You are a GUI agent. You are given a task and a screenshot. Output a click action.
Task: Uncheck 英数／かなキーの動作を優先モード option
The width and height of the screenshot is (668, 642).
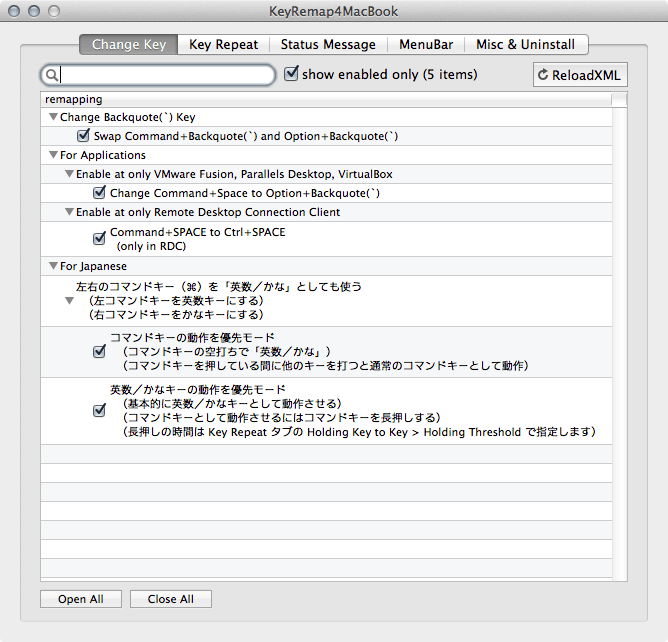coord(99,409)
